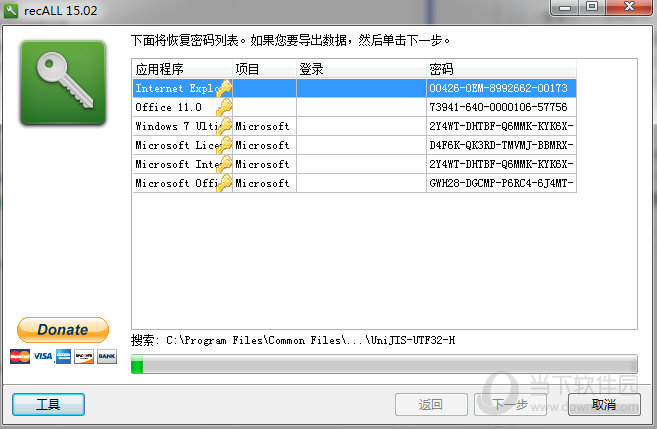Select the Microsoft Offi row name

pyautogui.click(x=176, y=183)
